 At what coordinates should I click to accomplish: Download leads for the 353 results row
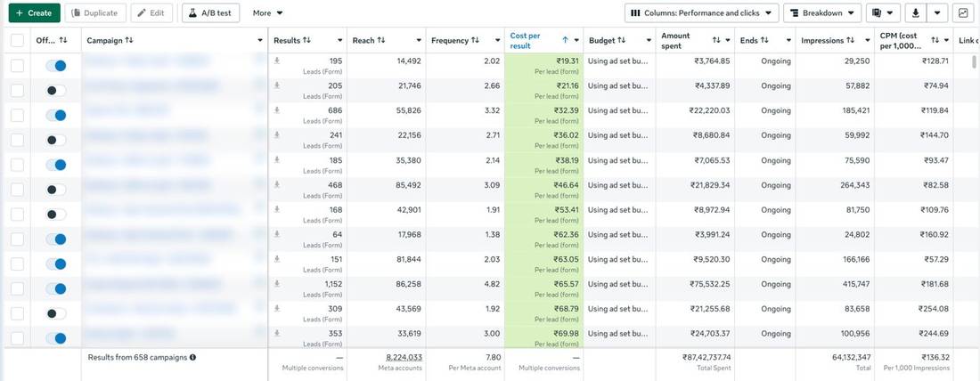coord(277,334)
